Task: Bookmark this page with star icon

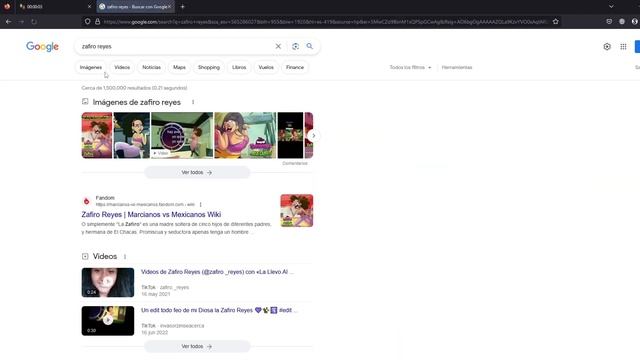Action: click(x=556, y=22)
